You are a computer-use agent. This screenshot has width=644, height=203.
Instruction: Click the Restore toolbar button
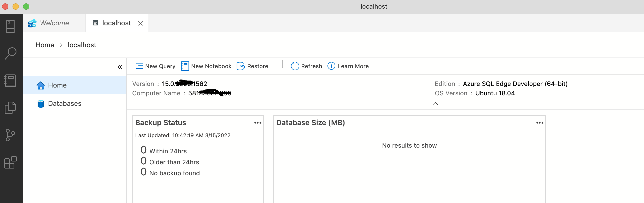pos(252,66)
